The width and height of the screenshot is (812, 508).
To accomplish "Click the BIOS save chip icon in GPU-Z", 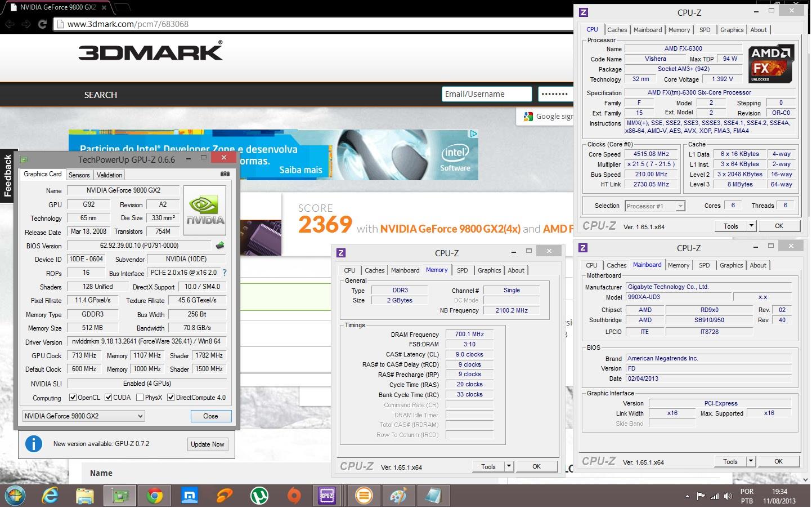I will [220, 246].
